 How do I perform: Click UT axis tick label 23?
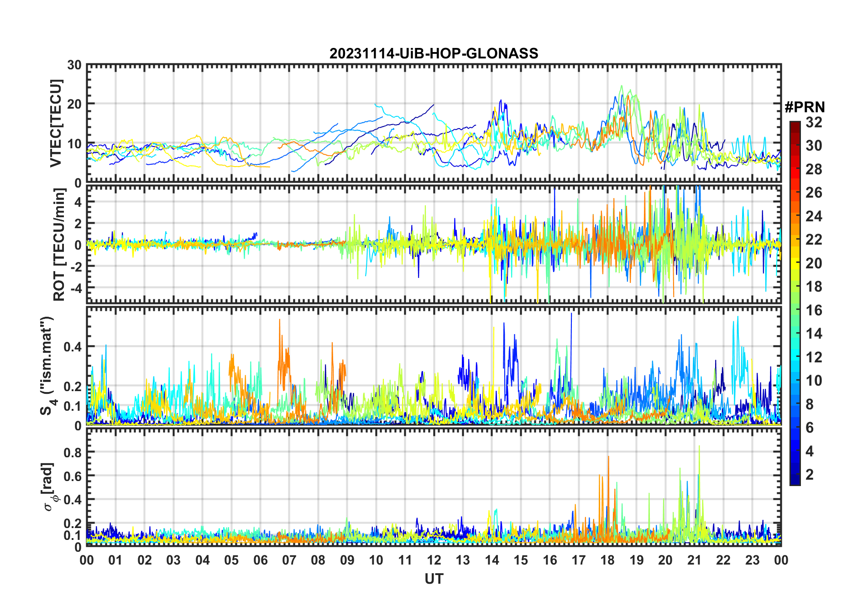[752, 560]
